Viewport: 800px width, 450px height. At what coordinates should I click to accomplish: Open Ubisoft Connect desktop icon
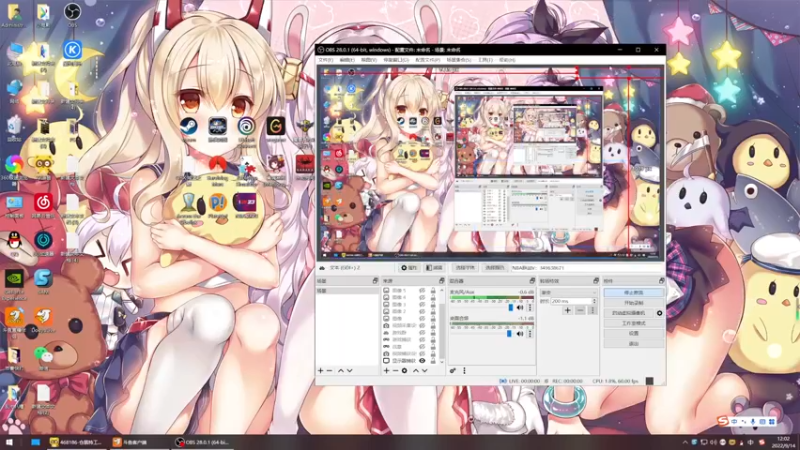click(246, 132)
